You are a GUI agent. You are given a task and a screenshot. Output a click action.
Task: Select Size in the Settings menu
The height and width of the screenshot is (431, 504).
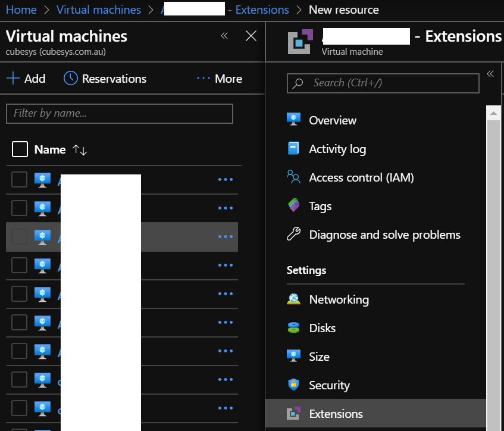point(319,357)
